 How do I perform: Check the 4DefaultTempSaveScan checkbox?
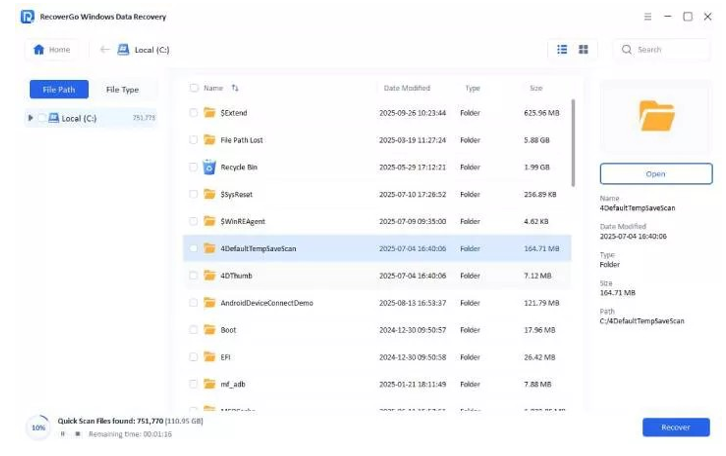[x=194, y=248]
